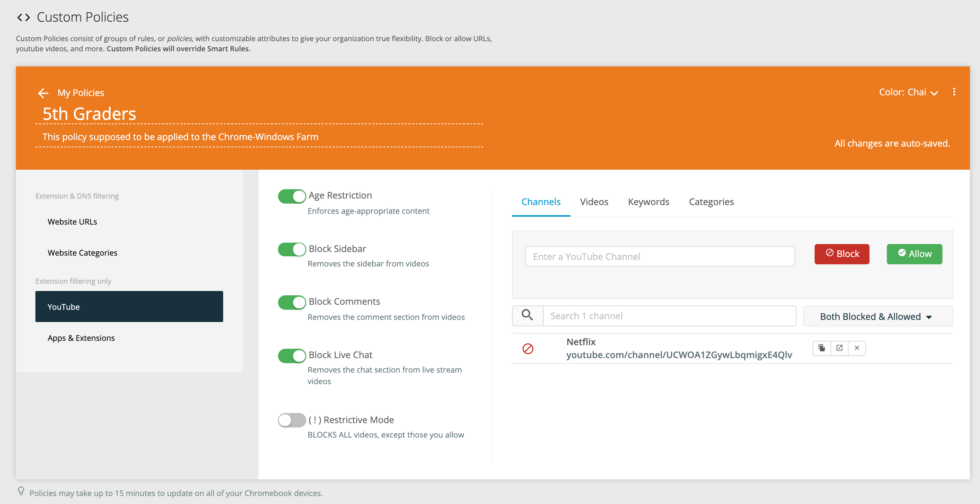Open Netflix channel in new window icon
The height and width of the screenshot is (504, 980).
[839, 348]
